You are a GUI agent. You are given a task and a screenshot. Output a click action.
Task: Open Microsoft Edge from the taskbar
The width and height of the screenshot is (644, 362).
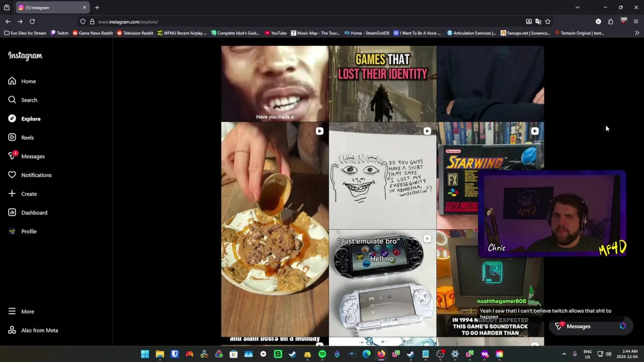(366, 354)
